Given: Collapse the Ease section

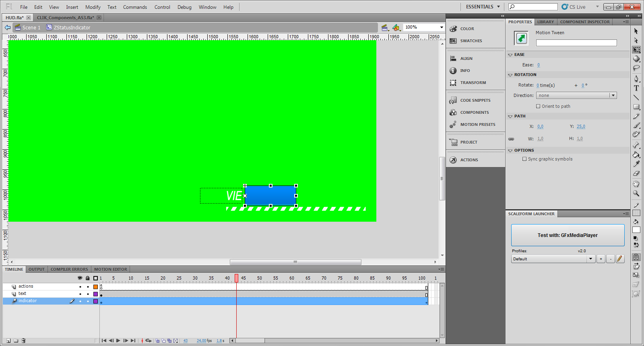Looking at the screenshot, I should tap(510, 55).
